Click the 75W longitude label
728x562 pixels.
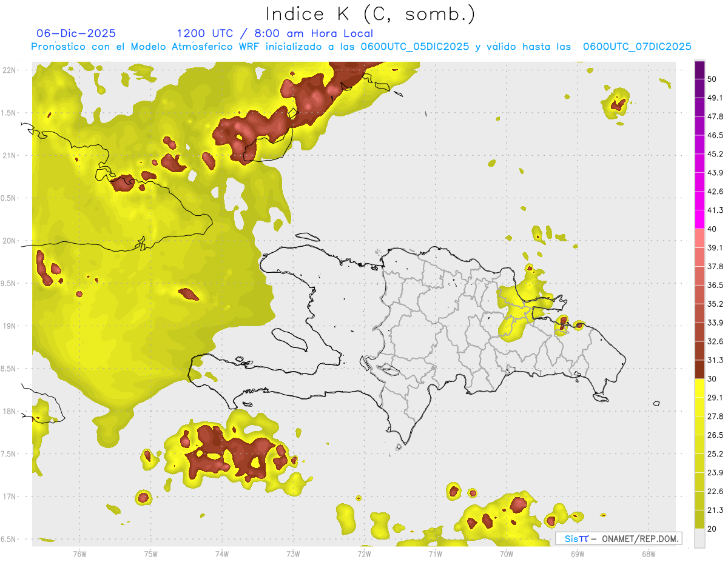[x=151, y=553]
